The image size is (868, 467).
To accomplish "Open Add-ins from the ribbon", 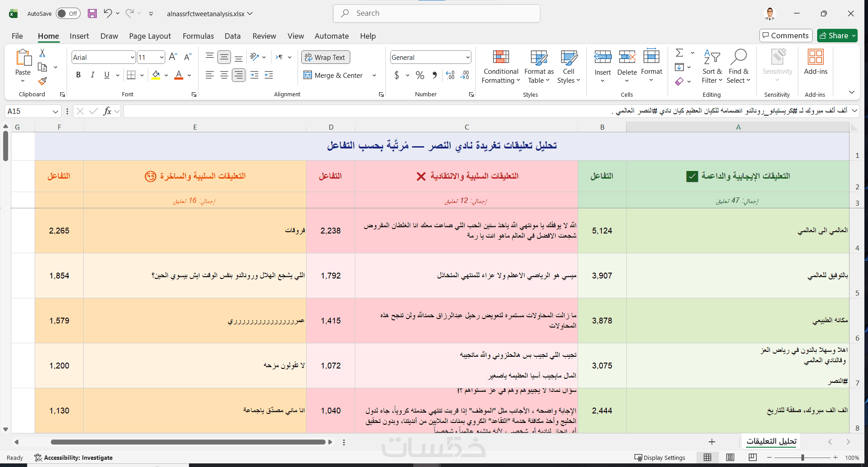I will click(815, 63).
